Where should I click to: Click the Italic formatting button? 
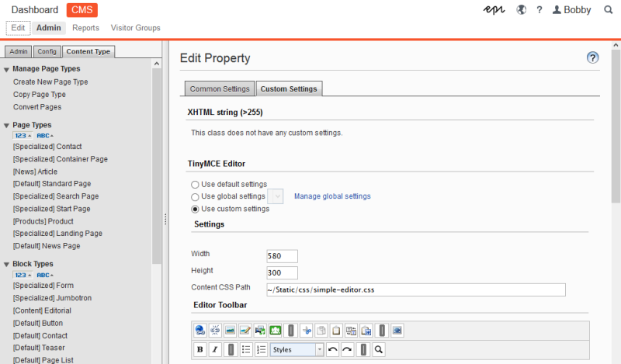tap(215, 350)
